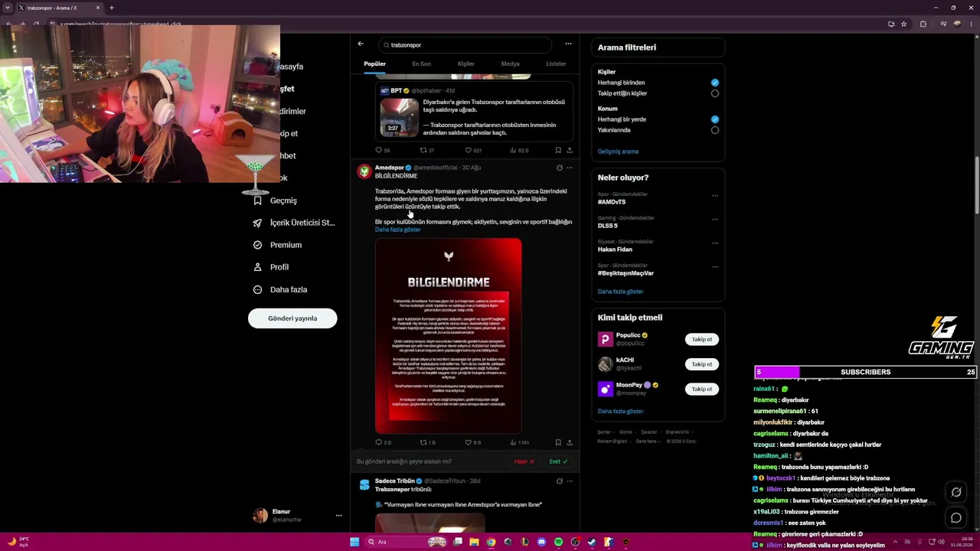Open Grok icon on Amedspor post

559,168
